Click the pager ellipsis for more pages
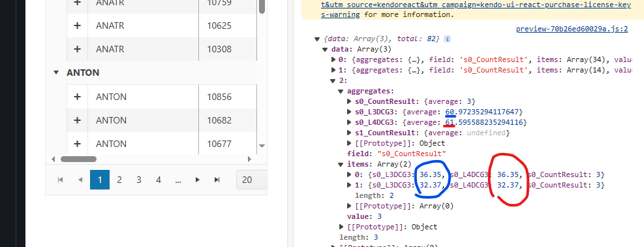The height and width of the screenshot is (247, 644). pos(178,180)
